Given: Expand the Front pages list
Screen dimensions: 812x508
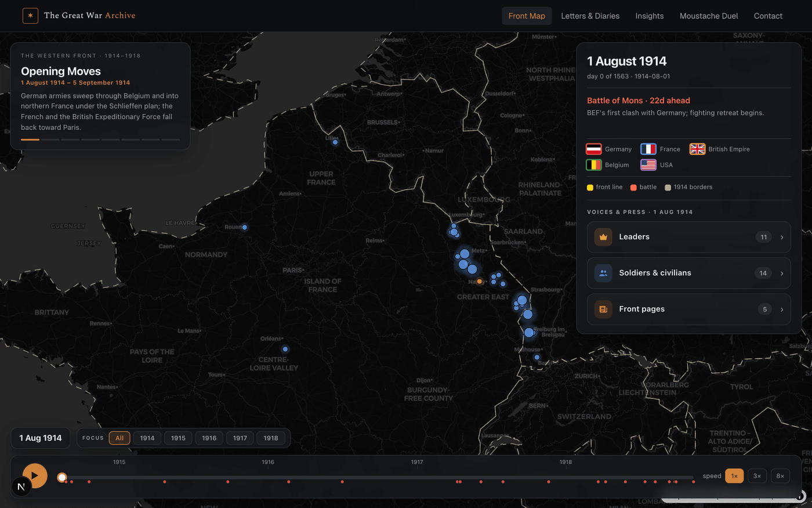Looking at the screenshot, I should 688,309.
